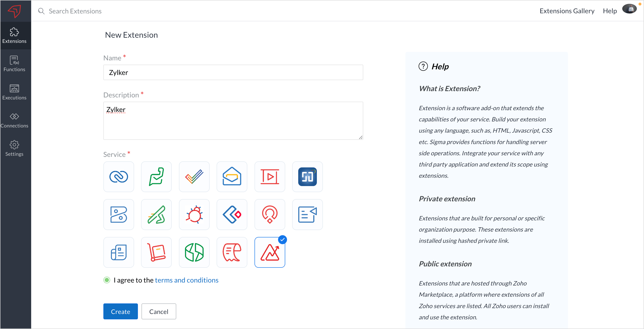Viewport: 644px width, 329px height.
Task: Go to Connections in the sidebar
Action: pyautogui.click(x=15, y=120)
